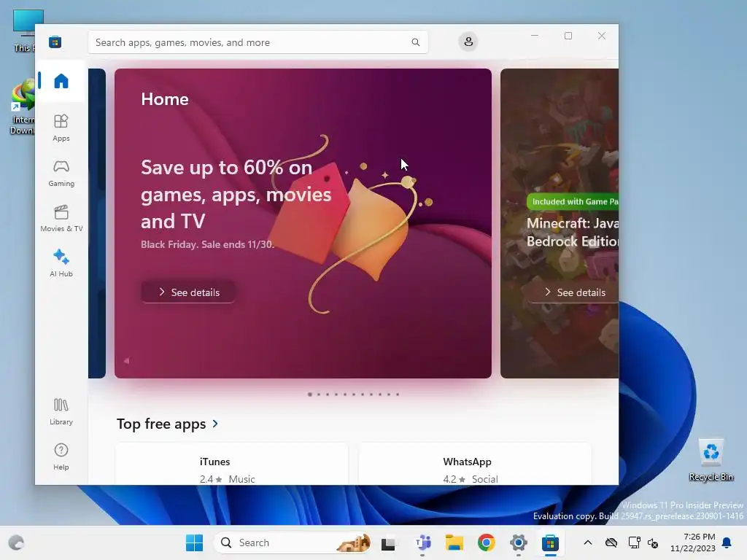Viewport: 747px width, 560px height.
Task: Expand the Top free apps section
Action: [x=168, y=424]
